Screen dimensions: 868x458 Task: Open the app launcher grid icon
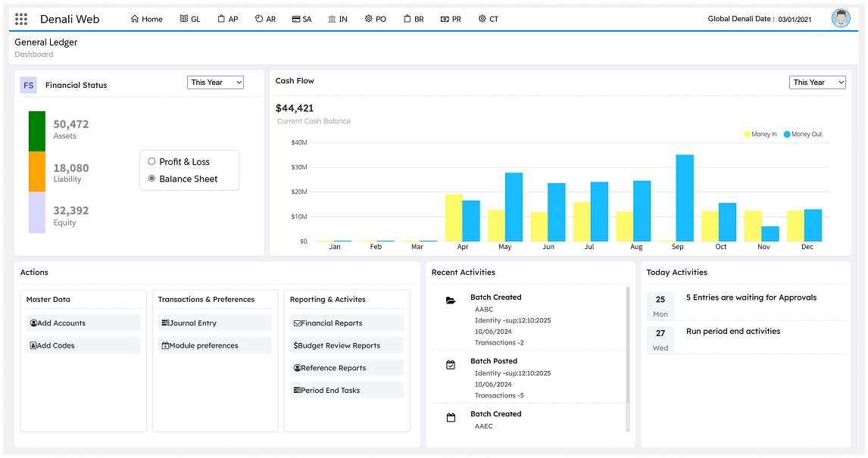[x=21, y=19]
